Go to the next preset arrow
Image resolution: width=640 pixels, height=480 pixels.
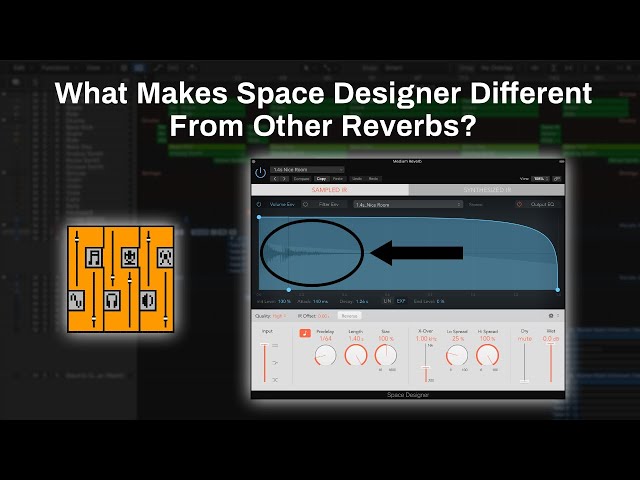284,179
